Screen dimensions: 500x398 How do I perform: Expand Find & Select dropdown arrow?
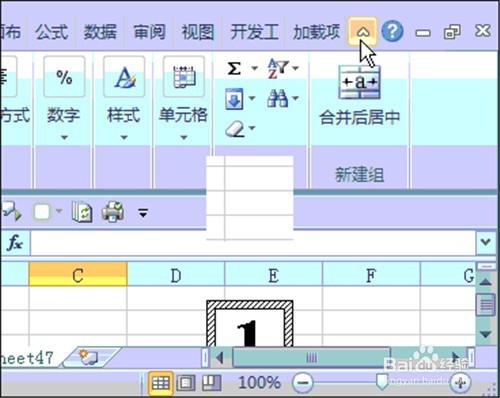click(x=295, y=98)
